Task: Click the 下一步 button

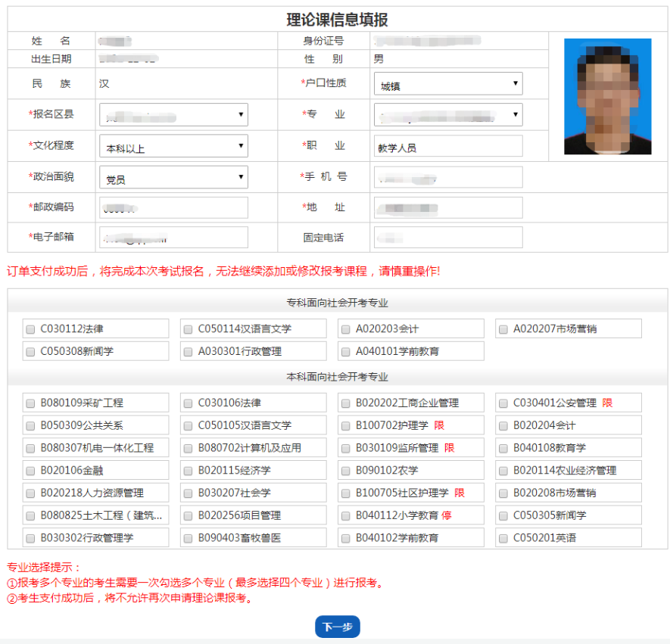Action: (337, 627)
